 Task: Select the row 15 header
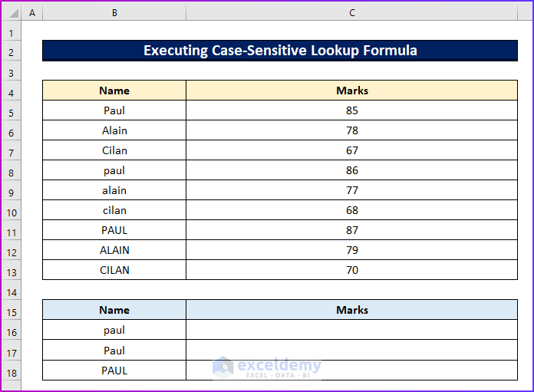[12, 312]
